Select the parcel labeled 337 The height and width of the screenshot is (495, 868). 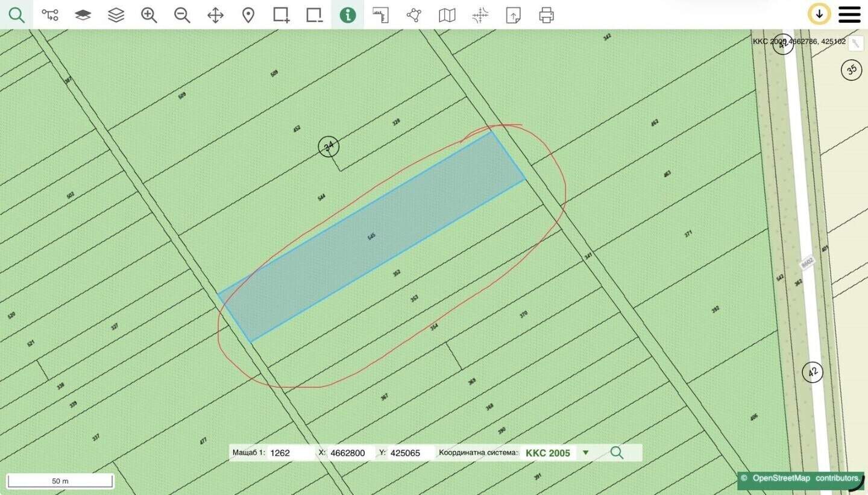point(95,438)
